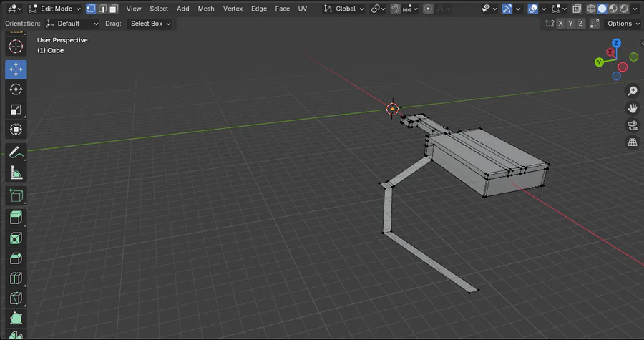Image resolution: width=644 pixels, height=340 pixels.
Task: Select the Extrude Region tool
Action: pyautogui.click(x=16, y=218)
